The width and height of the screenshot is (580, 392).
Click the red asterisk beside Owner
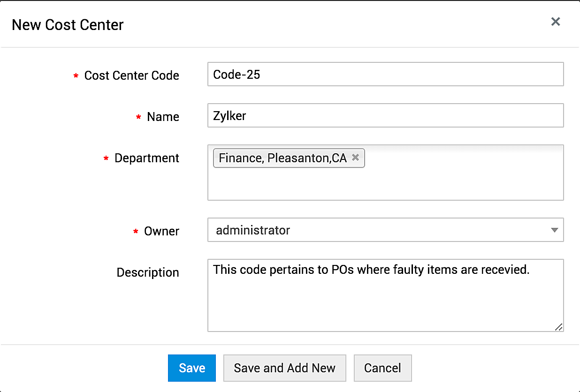click(x=136, y=232)
